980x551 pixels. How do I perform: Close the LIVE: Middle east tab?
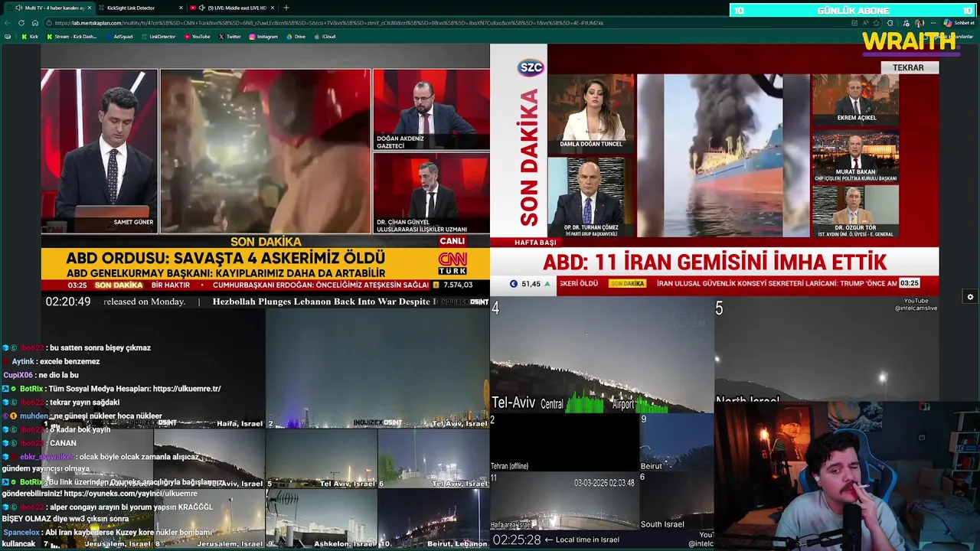[273, 8]
